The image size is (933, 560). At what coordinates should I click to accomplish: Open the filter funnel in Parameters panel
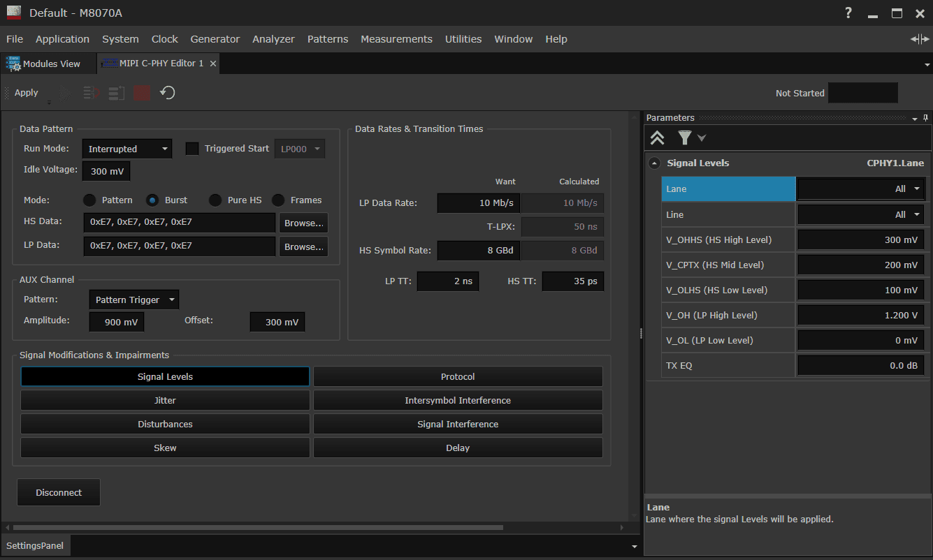pos(685,138)
